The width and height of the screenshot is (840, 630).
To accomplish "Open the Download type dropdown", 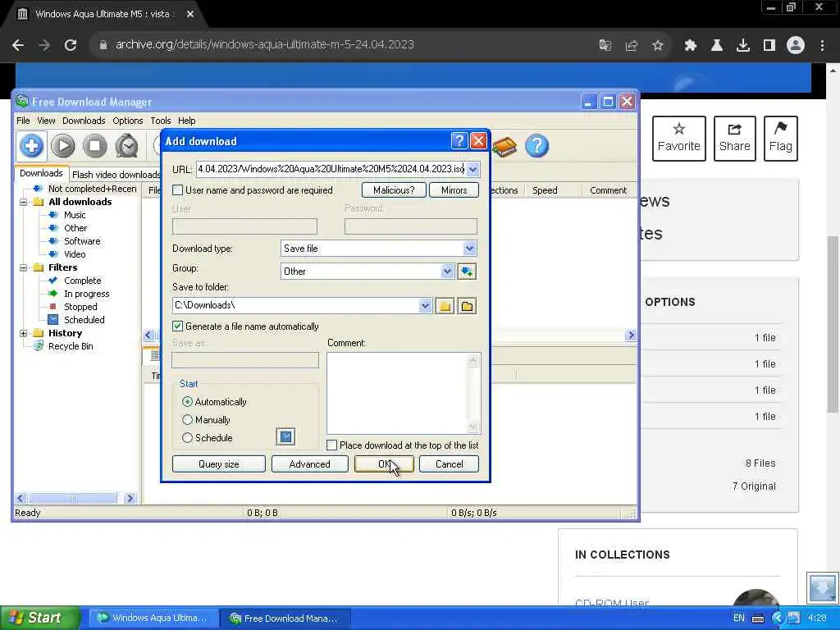I will click(469, 248).
